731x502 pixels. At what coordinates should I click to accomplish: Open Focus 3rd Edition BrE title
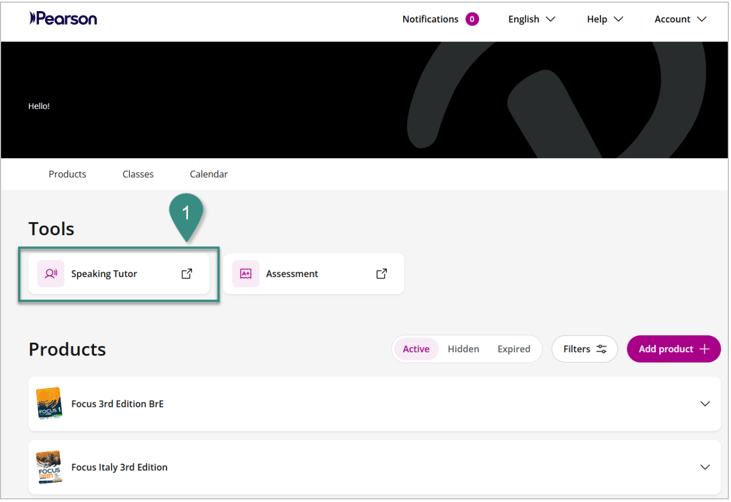(117, 404)
